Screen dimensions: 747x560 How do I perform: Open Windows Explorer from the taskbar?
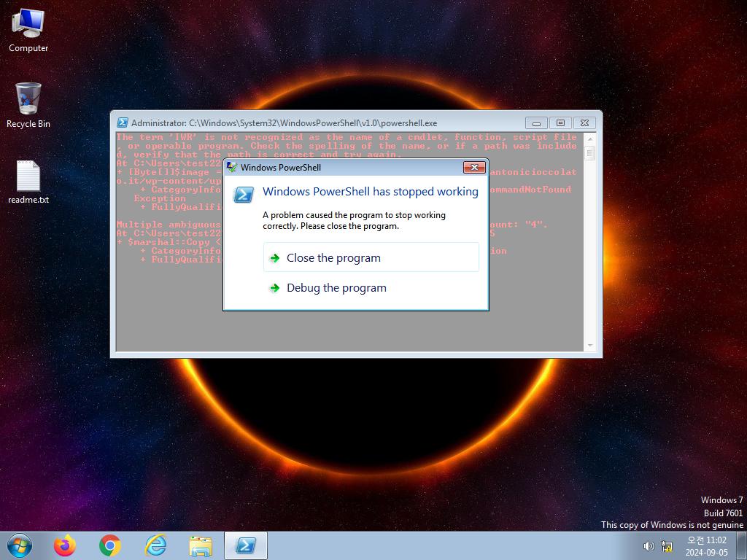(201, 546)
